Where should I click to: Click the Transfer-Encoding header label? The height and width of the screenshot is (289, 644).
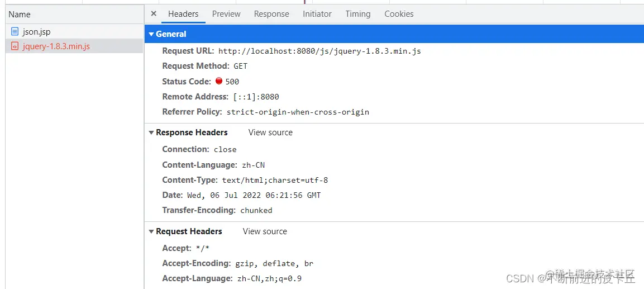199,210
